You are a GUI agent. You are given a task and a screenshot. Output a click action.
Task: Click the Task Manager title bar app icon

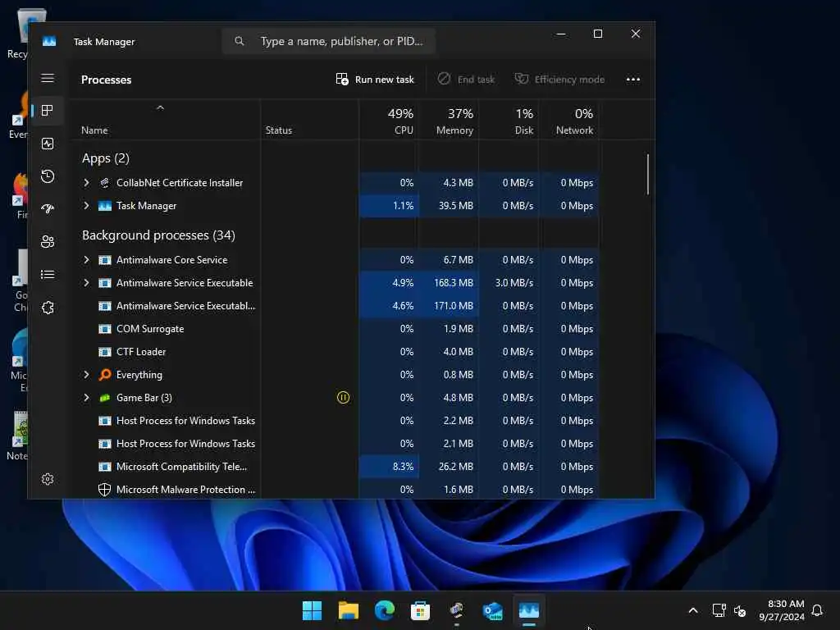(49, 41)
